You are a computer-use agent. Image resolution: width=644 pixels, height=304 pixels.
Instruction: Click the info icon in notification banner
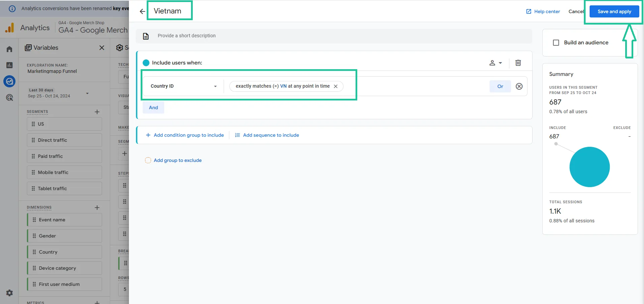12,9
